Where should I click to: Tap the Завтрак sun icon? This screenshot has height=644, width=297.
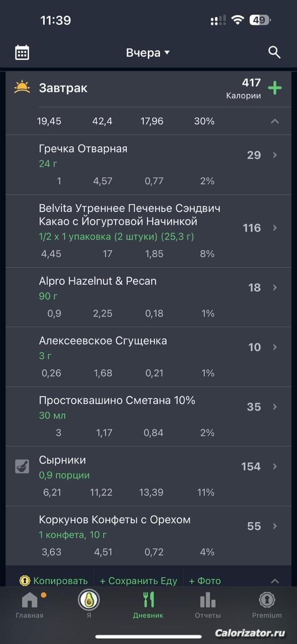(x=22, y=88)
